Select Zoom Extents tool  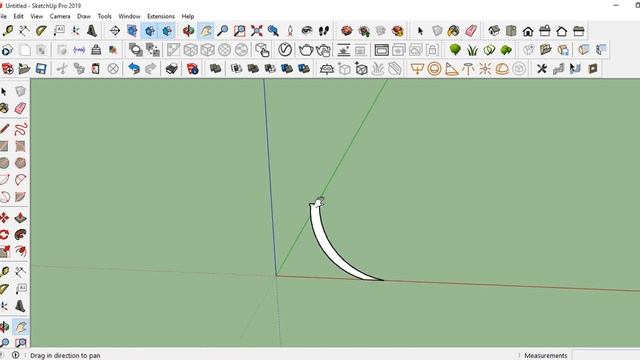tap(256, 31)
